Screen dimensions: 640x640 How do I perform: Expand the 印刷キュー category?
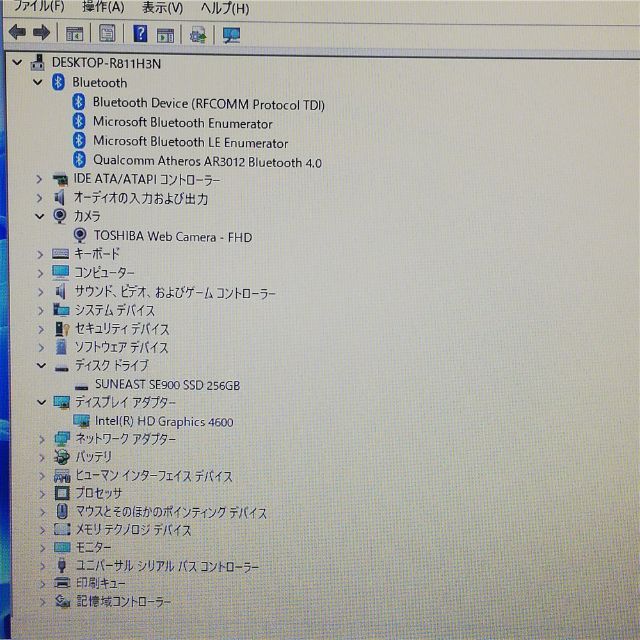click(x=42, y=584)
